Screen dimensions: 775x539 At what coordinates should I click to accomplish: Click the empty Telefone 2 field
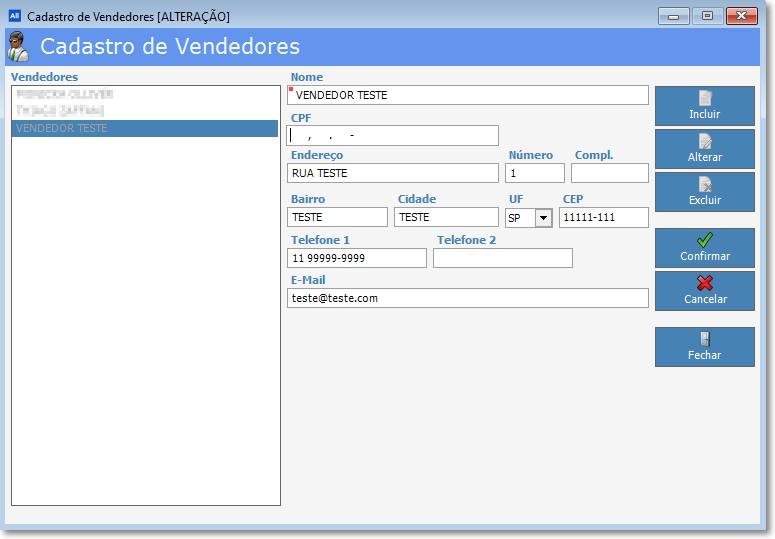tap(502, 258)
